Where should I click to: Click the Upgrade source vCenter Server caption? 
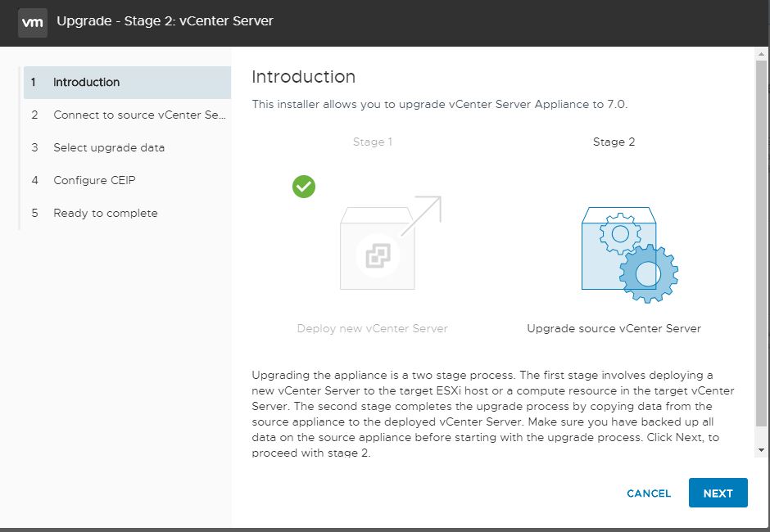coord(614,328)
